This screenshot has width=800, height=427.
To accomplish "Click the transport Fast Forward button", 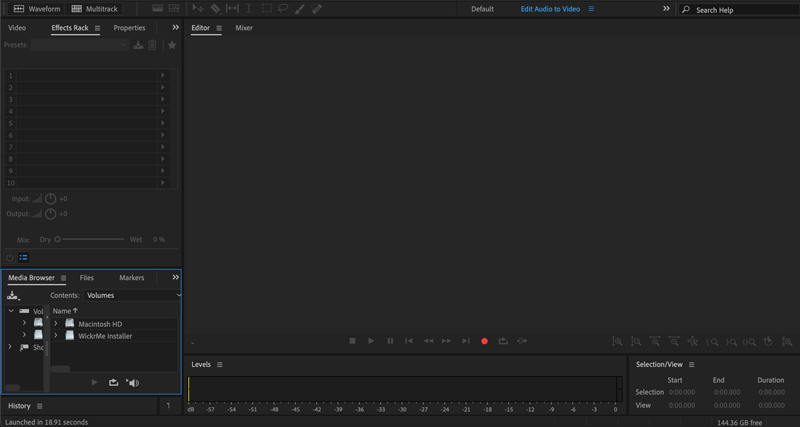I will [x=446, y=341].
